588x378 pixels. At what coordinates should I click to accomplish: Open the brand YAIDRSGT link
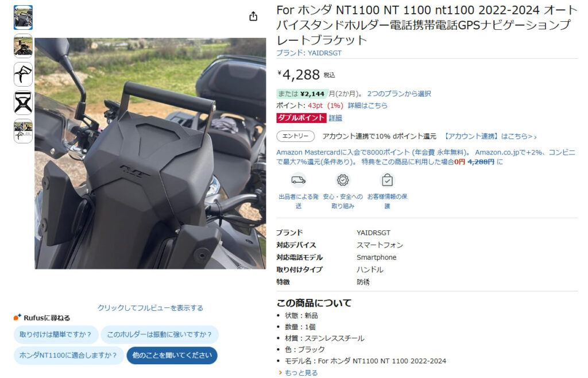coord(309,53)
